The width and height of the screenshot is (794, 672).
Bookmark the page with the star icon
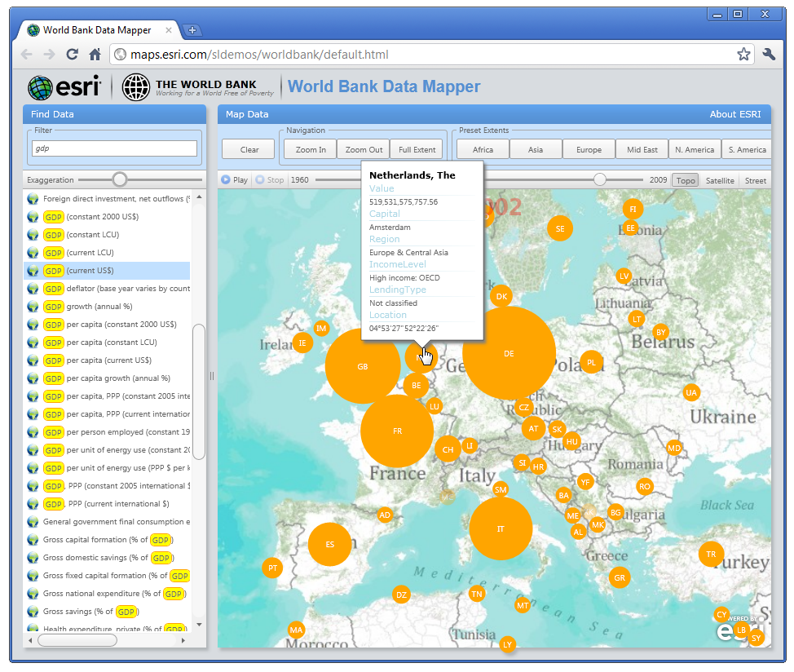743,54
